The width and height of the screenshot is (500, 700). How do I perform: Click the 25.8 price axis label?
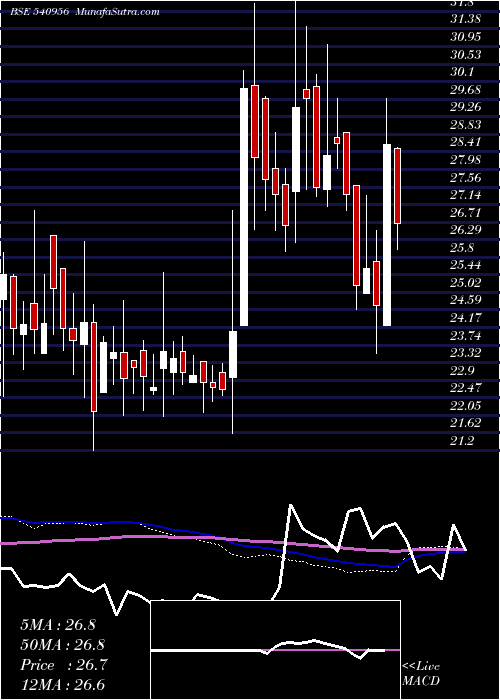point(463,248)
